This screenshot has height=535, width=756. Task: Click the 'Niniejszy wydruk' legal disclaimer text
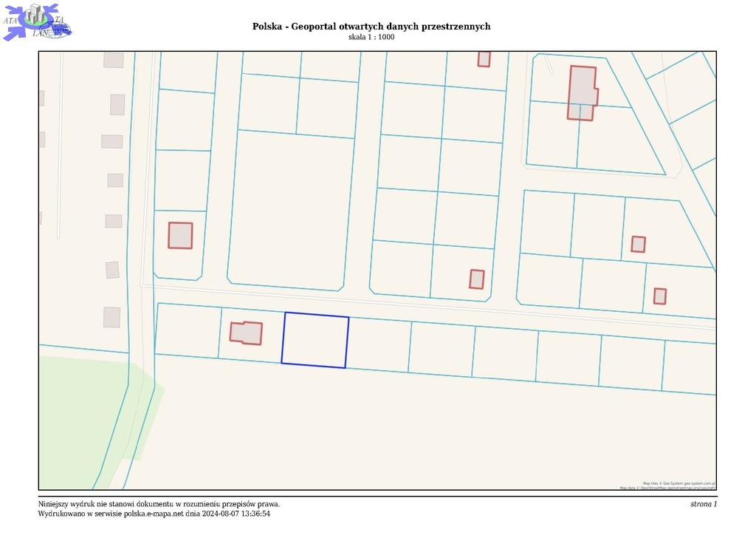click(159, 504)
